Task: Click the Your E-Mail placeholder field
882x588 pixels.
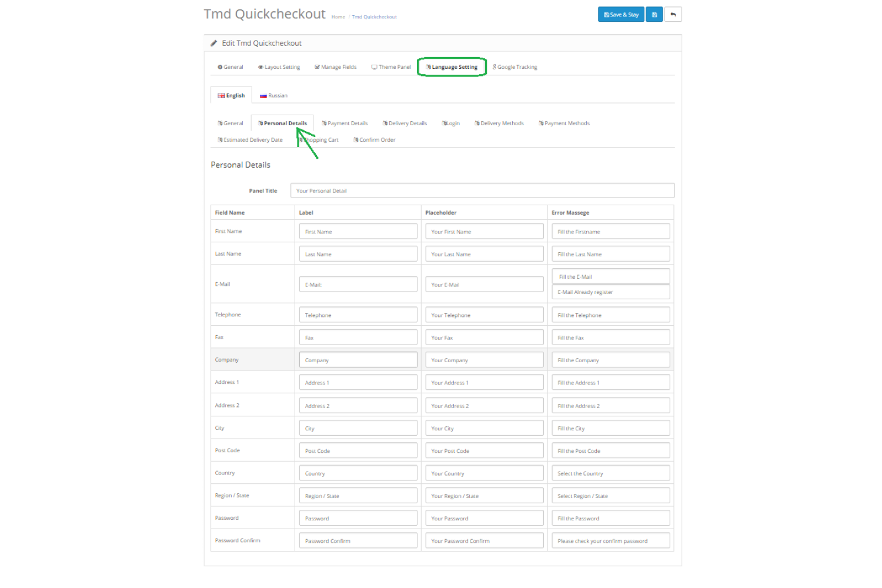Action: [485, 284]
